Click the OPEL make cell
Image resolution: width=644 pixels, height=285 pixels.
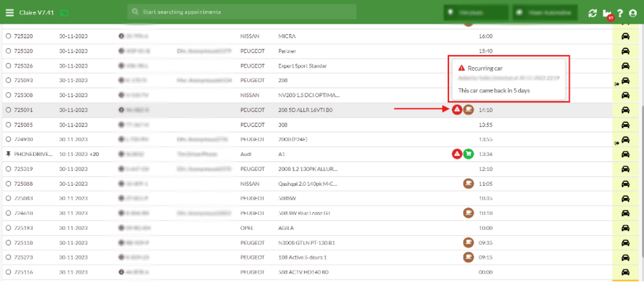246,228
